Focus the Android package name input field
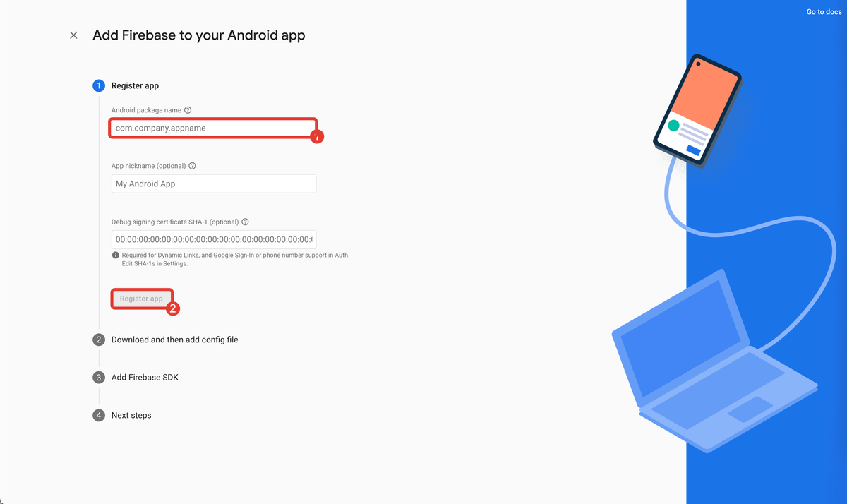This screenshot has width=847, height=504. 212,128
